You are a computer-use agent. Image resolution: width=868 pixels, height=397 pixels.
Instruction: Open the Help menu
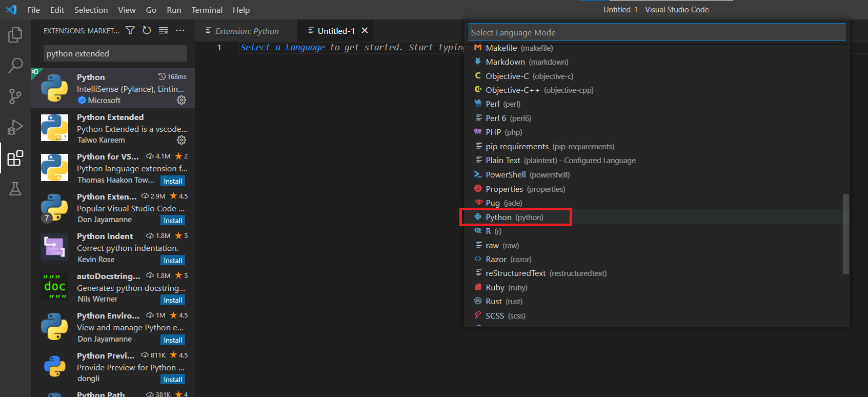[x=241, y=10]
